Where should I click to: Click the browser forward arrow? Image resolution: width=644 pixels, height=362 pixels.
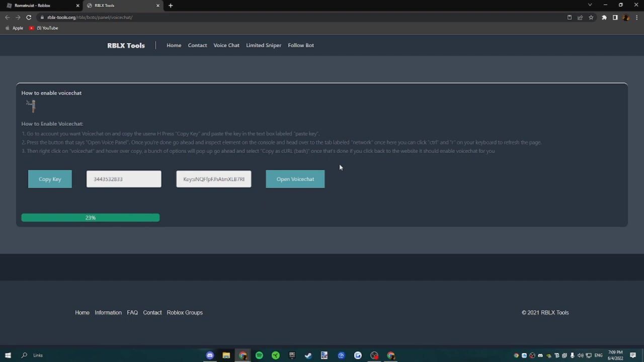pos(18,17)
